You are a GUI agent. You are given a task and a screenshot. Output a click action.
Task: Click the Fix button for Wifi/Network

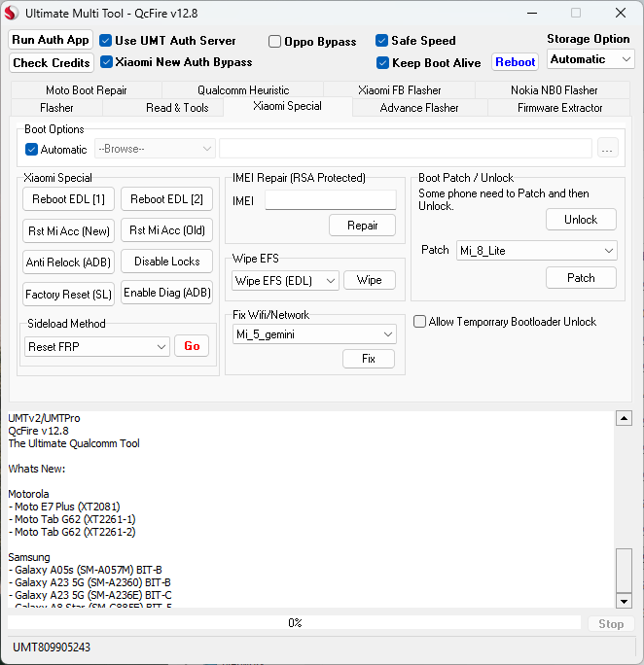[369, 359]
